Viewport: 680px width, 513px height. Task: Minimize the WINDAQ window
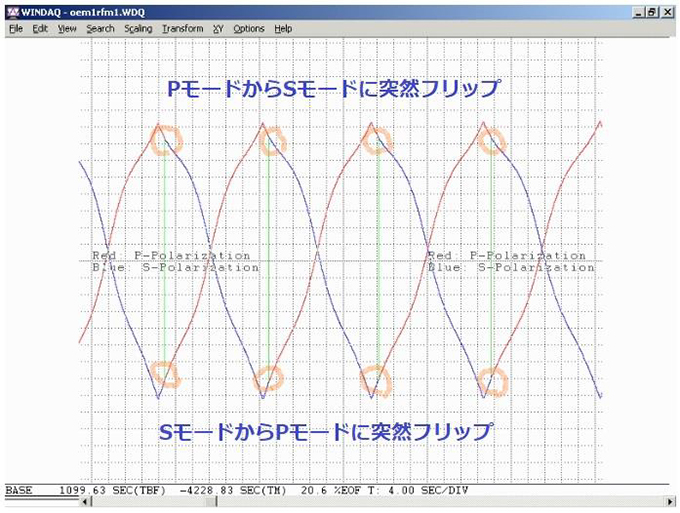638,12
